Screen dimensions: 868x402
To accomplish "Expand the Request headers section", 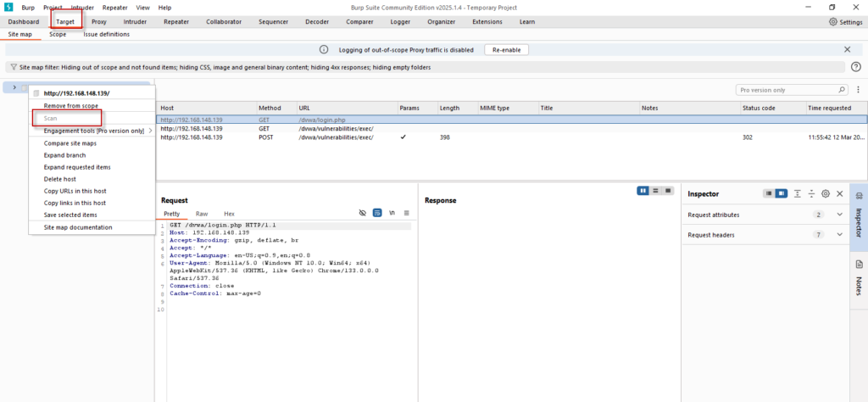I will pos(839,235).
